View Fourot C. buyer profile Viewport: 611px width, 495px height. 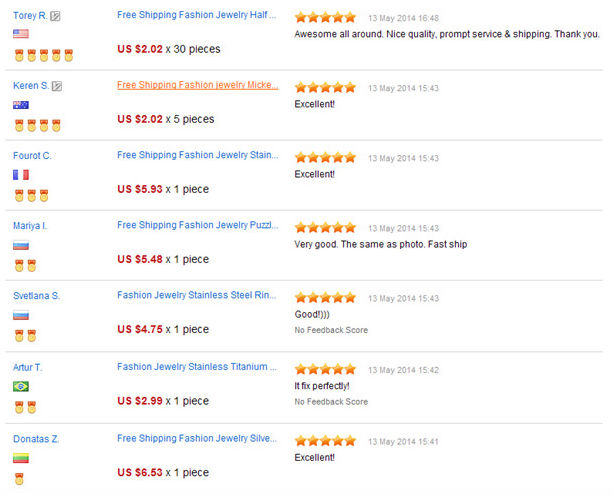pos(32,156)
